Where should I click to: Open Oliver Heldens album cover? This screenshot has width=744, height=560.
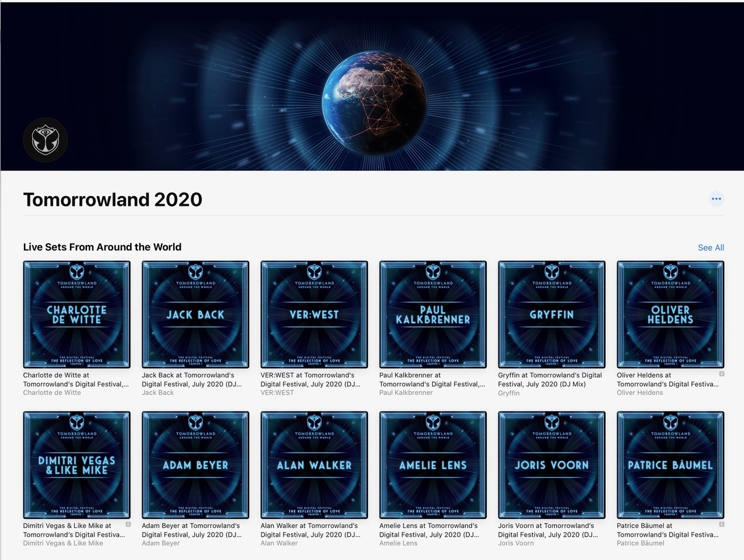(x=671, y=314)
